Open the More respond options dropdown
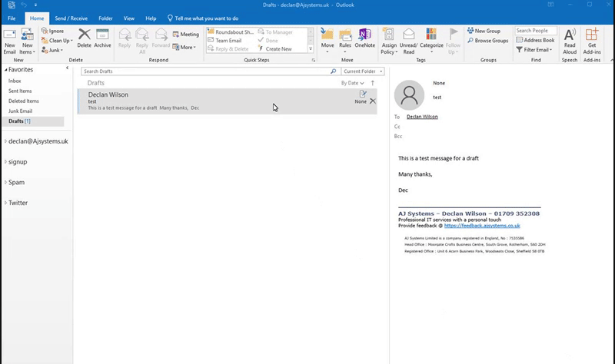The image size is (615, 364). 184,47
